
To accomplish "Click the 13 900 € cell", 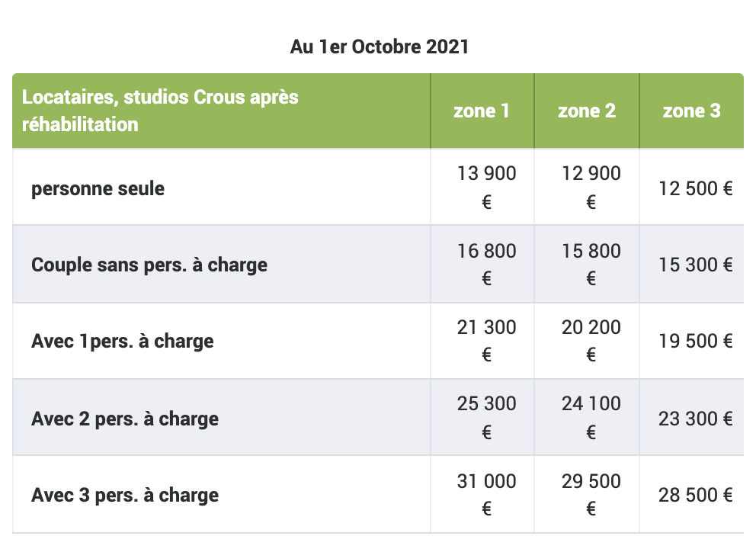I will (x=486, y=188).
